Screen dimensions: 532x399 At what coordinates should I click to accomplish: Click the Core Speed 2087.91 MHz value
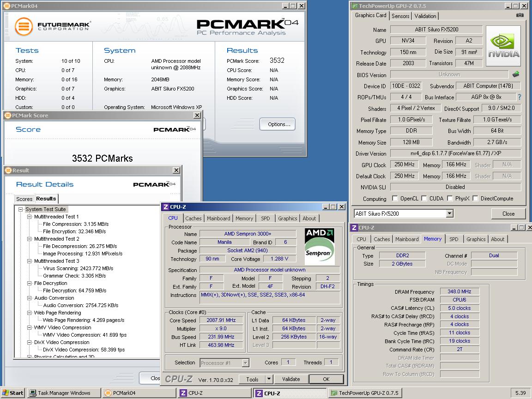tap(221, 320)
